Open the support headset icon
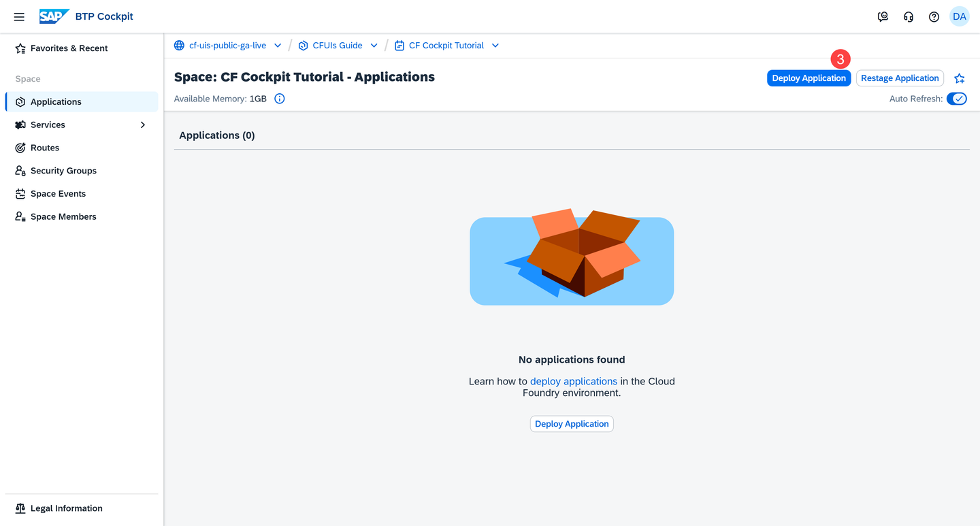Image resolution: width=980 pixels, height=526 pixels. tap(909, 17)
